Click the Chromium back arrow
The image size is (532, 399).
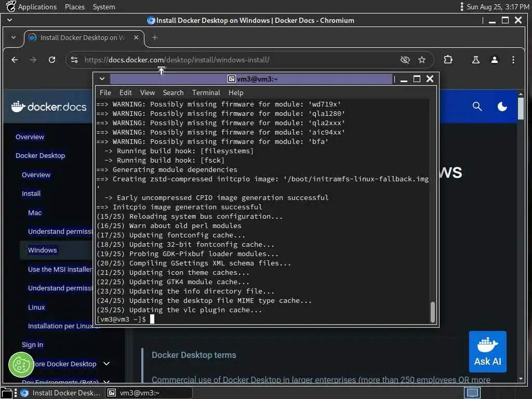coord(15,60)
